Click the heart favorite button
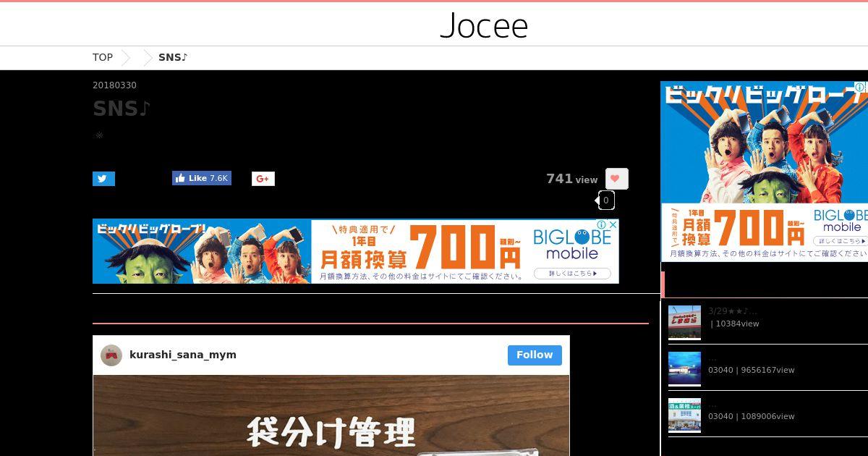The image size is (868, 456). (x=616, y=179)
